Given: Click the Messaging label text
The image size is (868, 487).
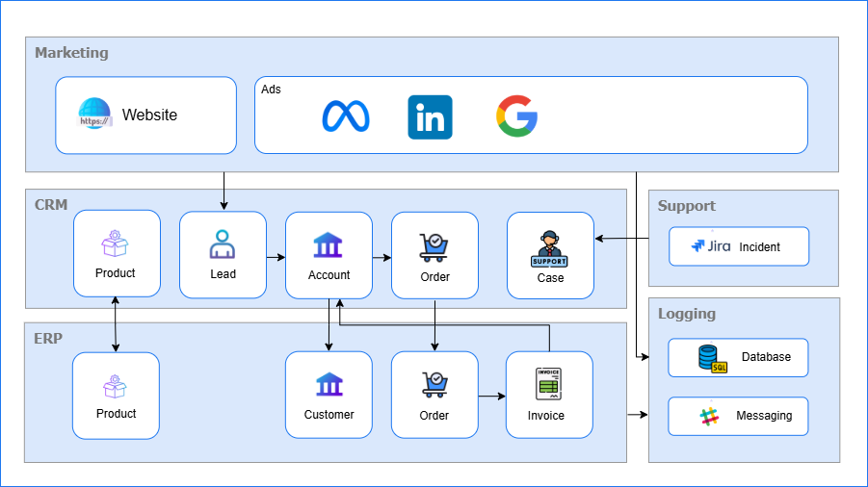Looking at the screenshot, I should [764, 416].
